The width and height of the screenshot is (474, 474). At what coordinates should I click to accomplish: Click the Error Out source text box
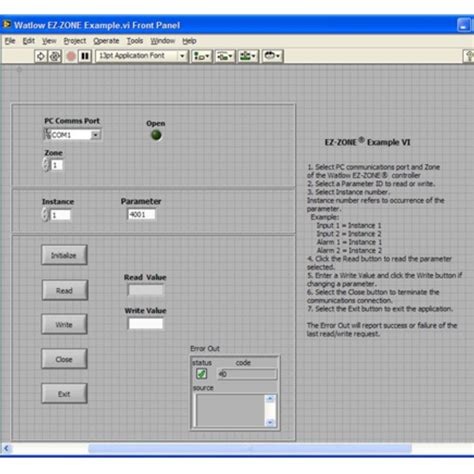pyautogui.click(x=230, y=411)
